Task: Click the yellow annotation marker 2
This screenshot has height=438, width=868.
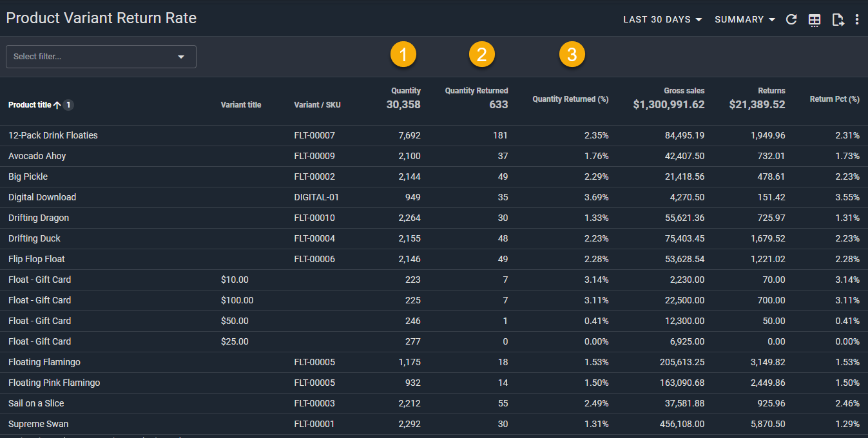Action: 481,55
